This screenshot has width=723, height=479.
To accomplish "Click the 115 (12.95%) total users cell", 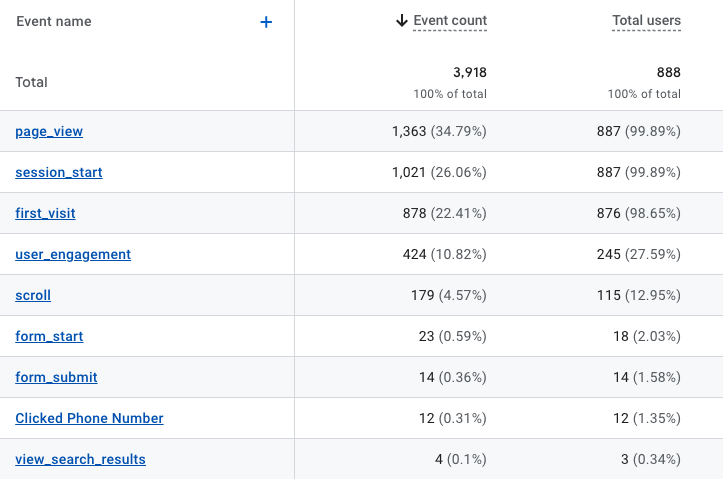I will click(x=639, y=296).
